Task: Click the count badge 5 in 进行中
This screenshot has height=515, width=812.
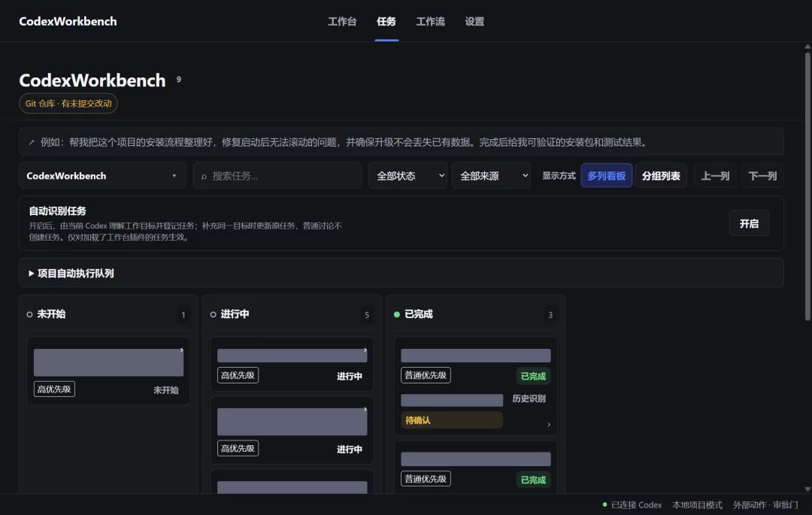Action: 367,315
